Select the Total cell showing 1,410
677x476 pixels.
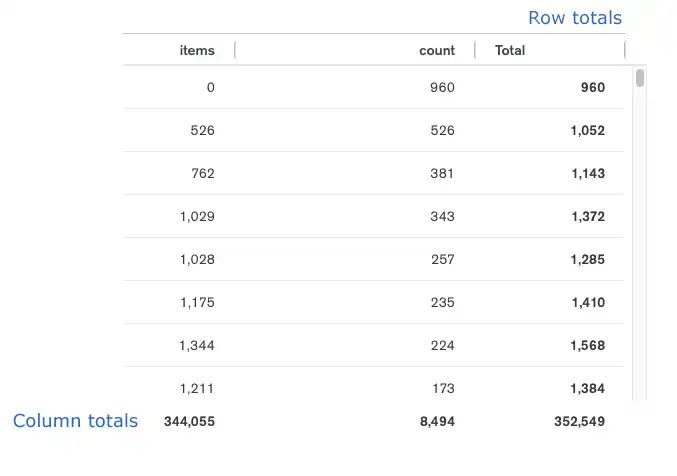click(x=587, y=302)
